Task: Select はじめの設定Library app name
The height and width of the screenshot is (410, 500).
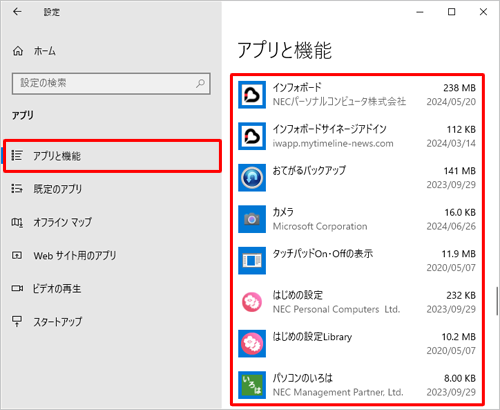Action: click(x=312, y=337)
